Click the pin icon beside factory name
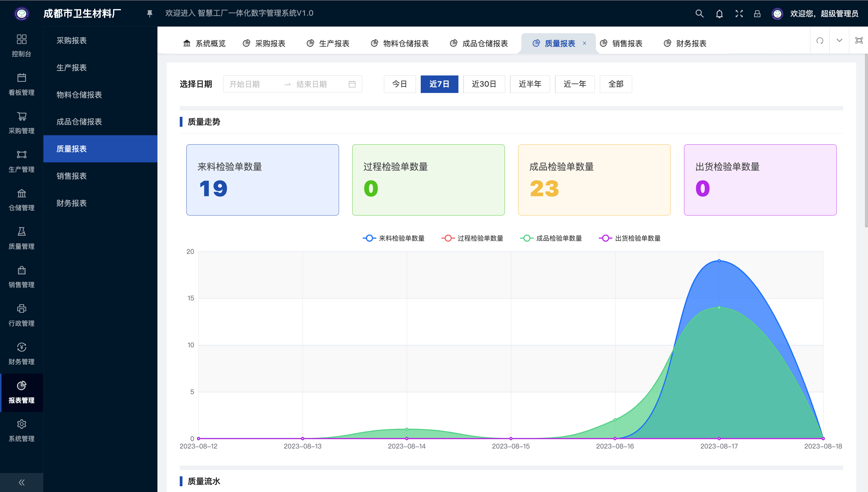This screenshot has height=492, width=868. [x=150, y=14]
